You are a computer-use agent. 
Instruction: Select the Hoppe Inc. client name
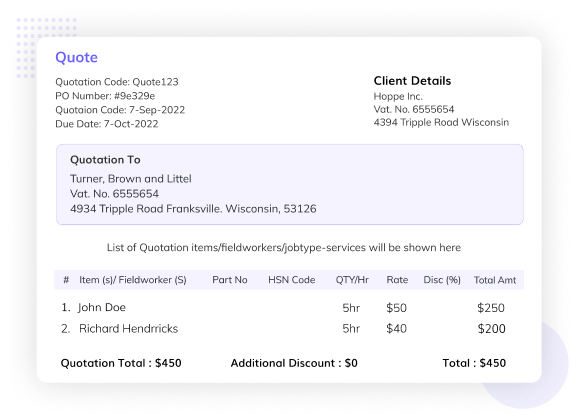(x=398, y=97)
